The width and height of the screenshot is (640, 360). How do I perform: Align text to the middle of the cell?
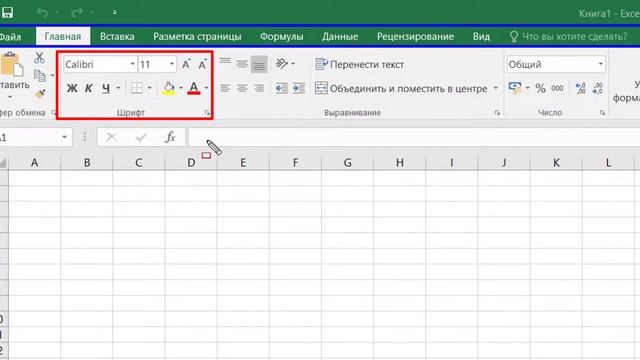(x=242, y=64)
